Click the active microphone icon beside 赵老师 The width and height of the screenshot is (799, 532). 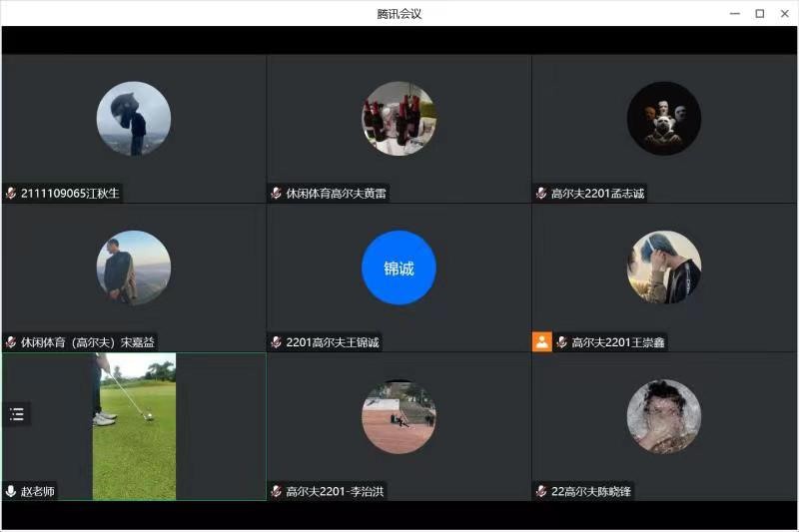[11, 491]
